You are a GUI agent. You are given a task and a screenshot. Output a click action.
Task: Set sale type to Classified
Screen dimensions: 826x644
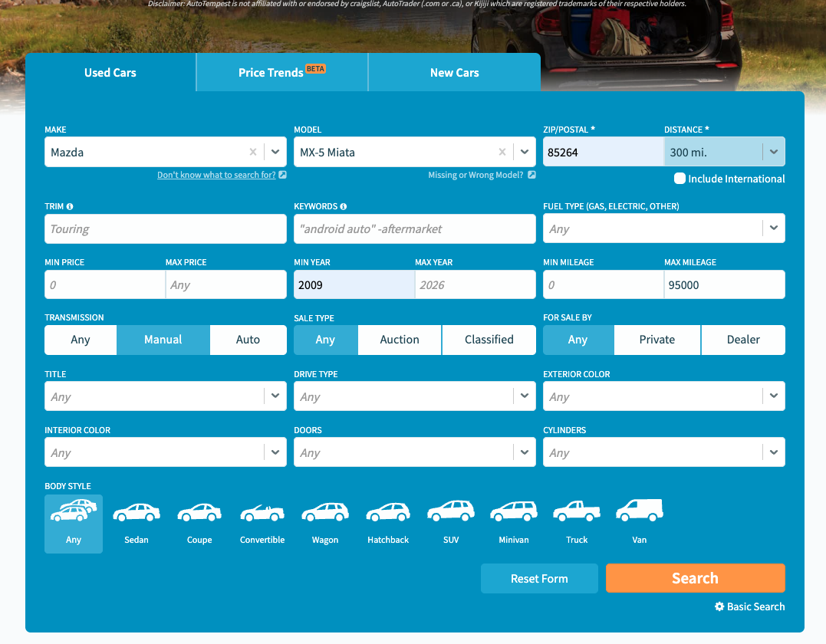(x=489, y=340)
